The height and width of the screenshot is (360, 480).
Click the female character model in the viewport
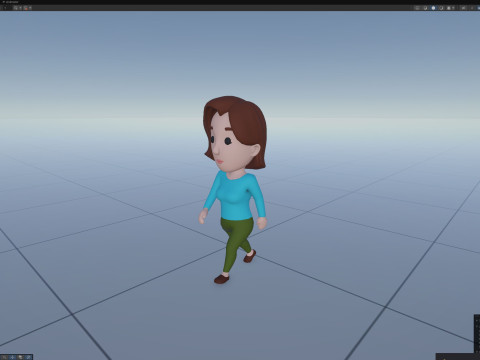[234, 190]
